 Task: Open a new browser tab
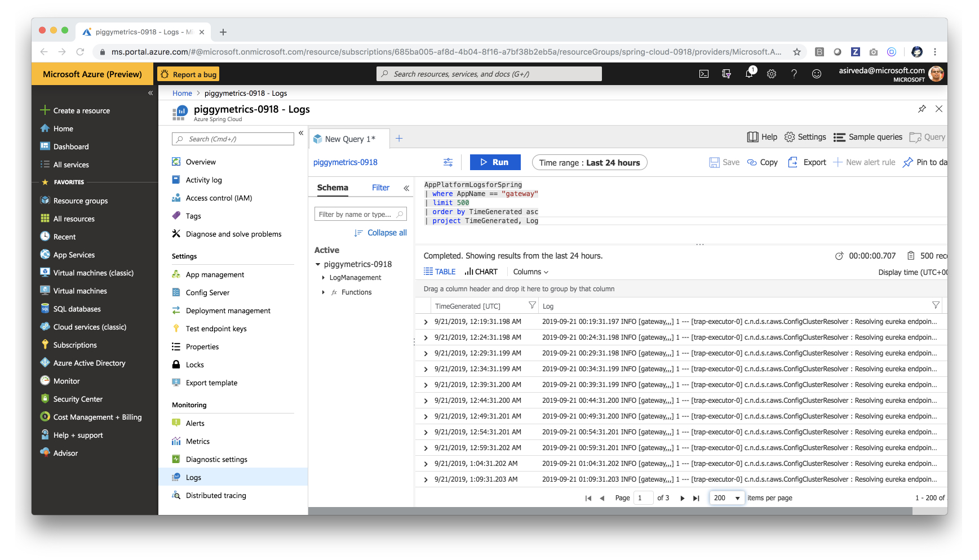click(223, 32)
